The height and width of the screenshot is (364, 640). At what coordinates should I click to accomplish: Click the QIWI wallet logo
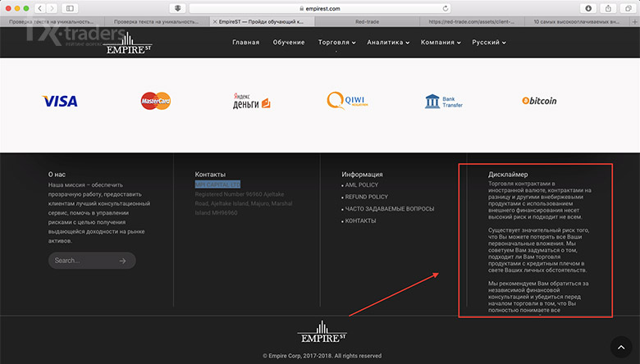pos(347,100)
